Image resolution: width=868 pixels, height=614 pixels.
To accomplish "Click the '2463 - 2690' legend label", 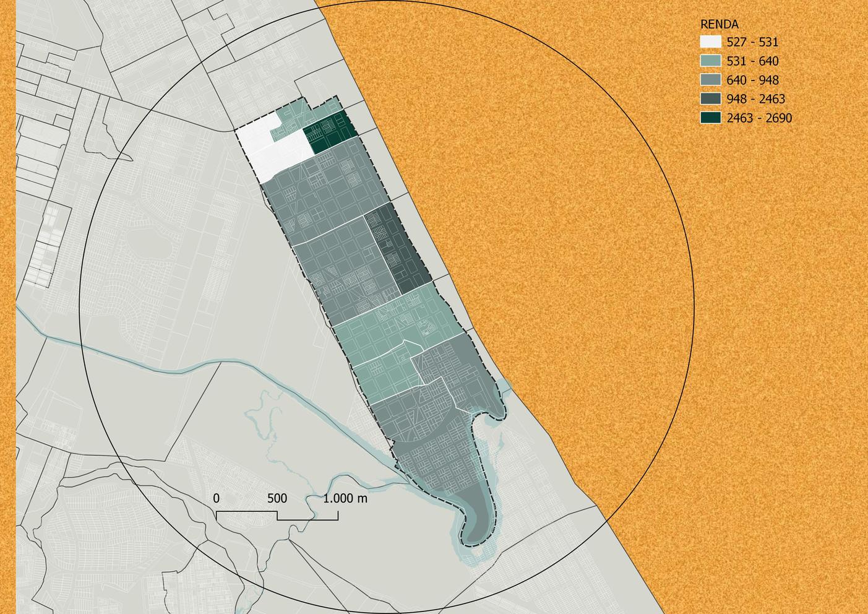I will [759, 118].
